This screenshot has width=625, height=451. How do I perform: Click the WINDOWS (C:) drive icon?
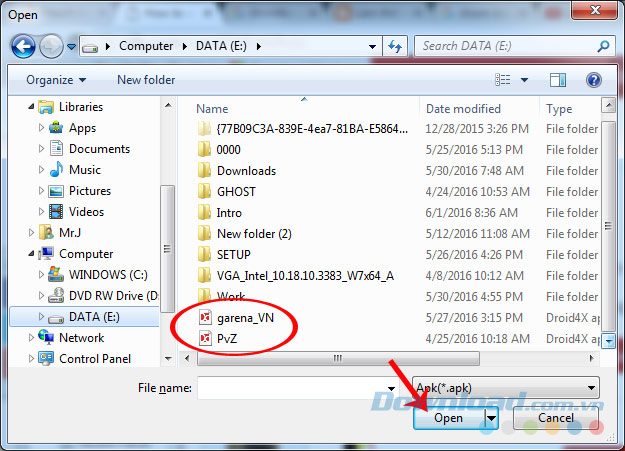(56, 274)
